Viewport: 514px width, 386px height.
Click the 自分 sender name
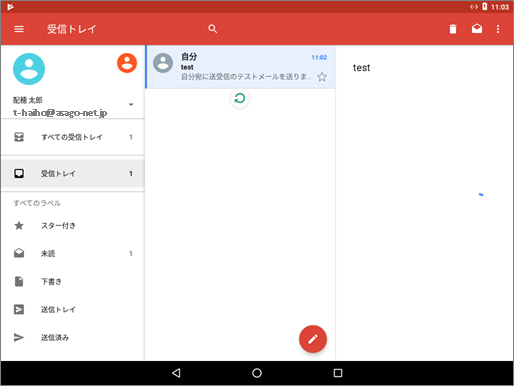(x=189, y=57)
